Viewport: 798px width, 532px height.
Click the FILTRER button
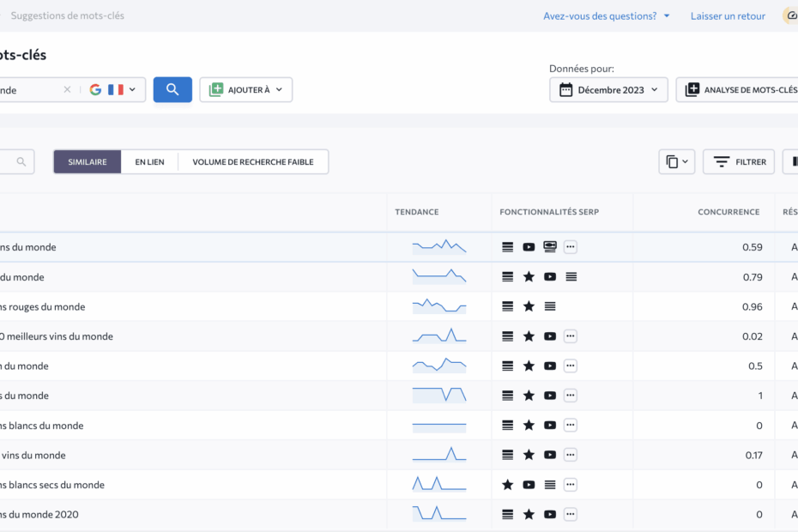point(739,162)
